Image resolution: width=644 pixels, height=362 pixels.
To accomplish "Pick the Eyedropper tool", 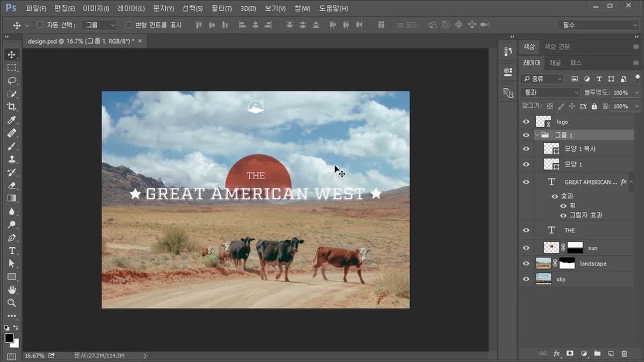I will 12,120.
